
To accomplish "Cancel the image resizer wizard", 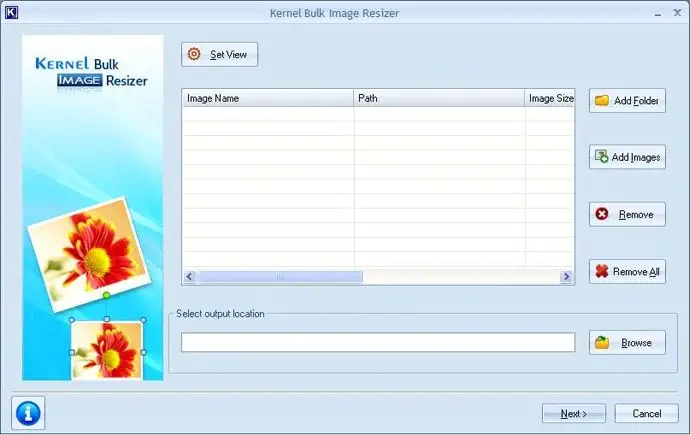I will (x=646, y=413).
